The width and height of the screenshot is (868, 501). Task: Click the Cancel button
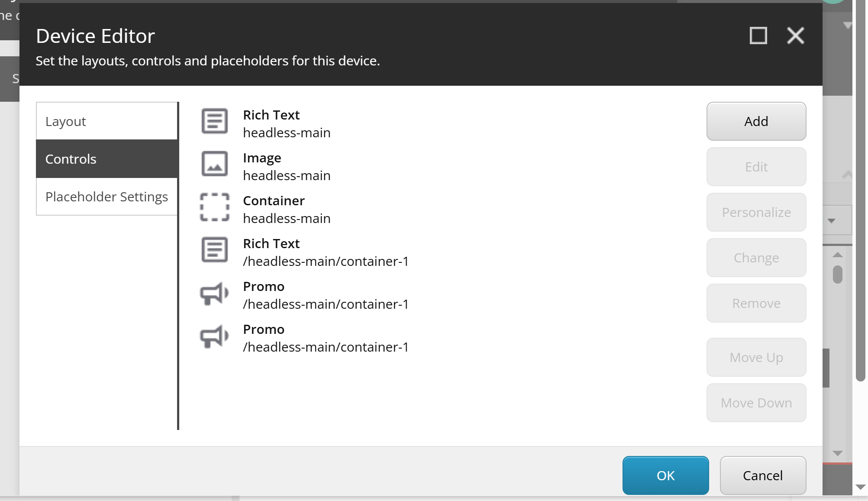point(763,475)
